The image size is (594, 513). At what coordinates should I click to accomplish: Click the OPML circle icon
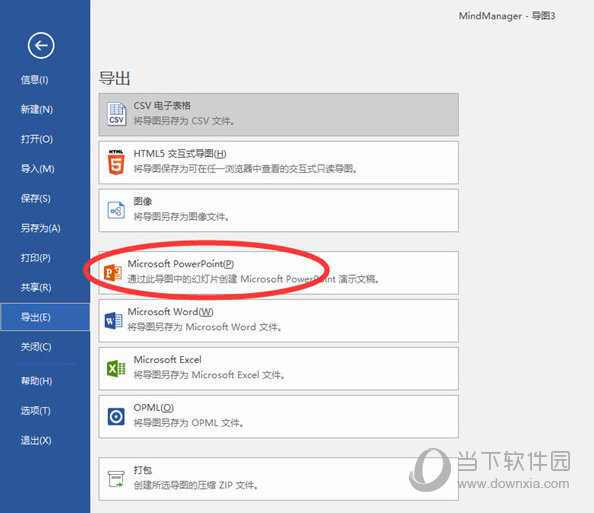pos(116,417)
